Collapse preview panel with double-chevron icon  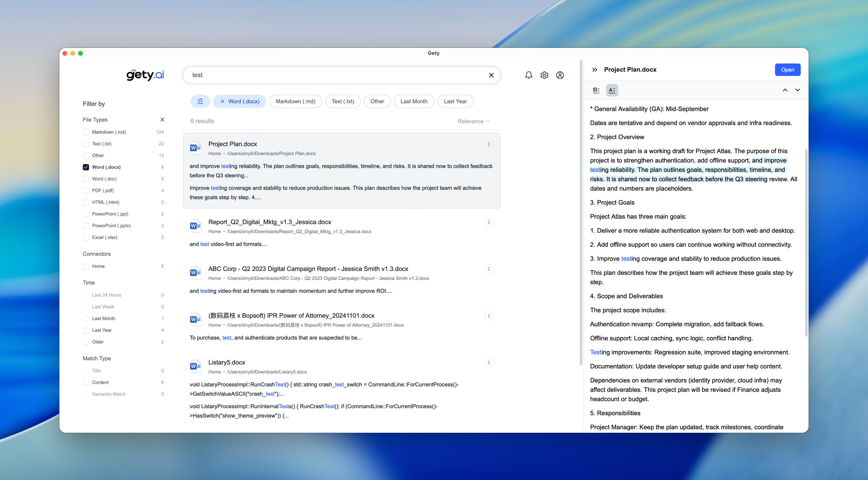(595, 70)
